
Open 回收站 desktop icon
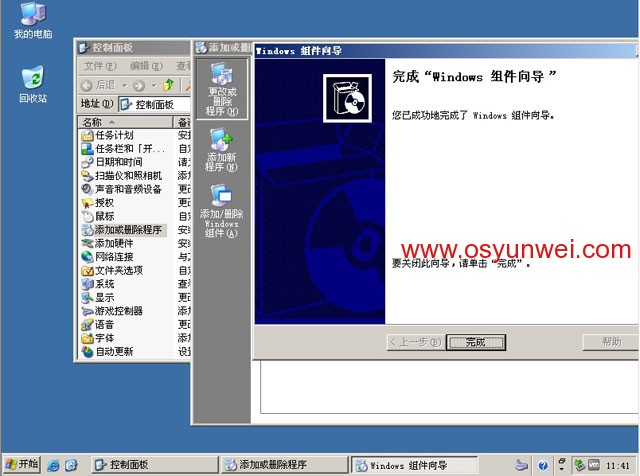point(33,85)
